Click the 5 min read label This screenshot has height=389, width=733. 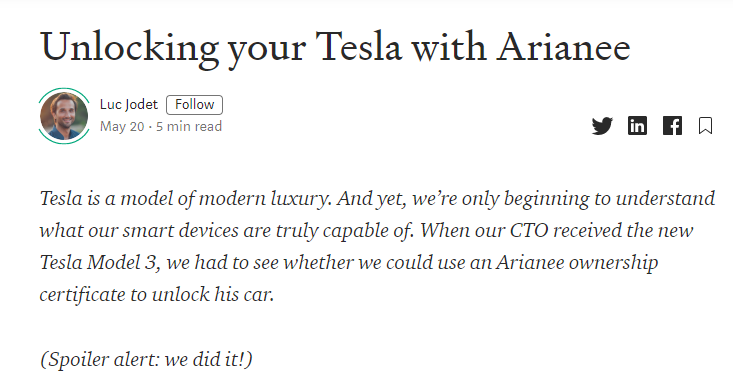189,127
